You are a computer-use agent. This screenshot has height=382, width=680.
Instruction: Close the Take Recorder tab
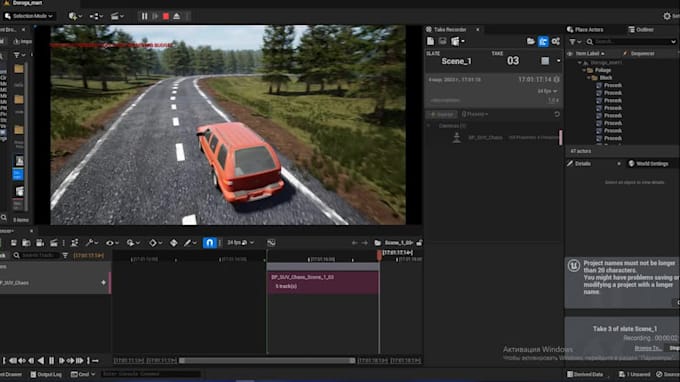[x=478, y=29]
